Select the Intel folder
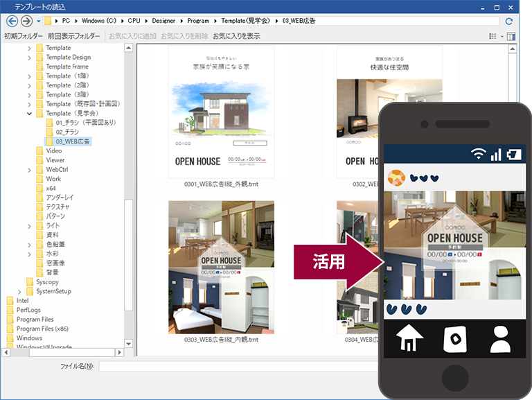This screenshot has height=400, width=532. (x=18, y=300)
